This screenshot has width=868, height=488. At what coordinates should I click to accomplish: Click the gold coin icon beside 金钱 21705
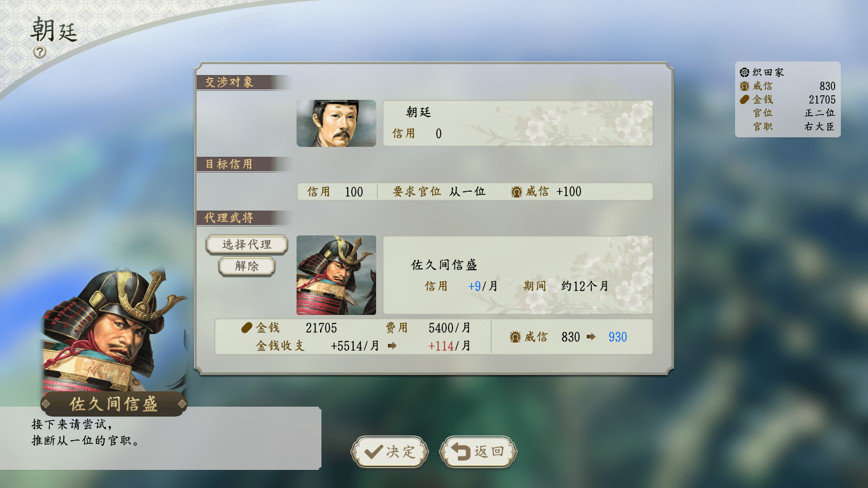point(246,328)
